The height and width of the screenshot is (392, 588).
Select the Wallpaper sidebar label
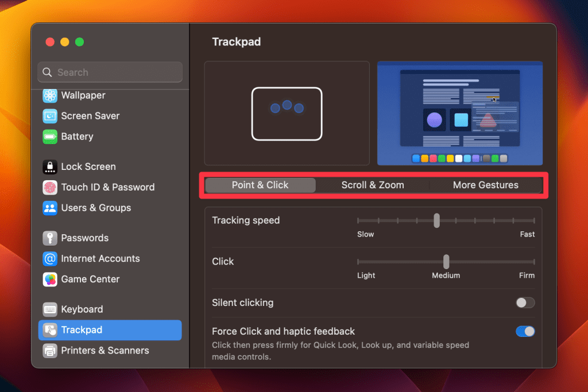pos(83,95)
